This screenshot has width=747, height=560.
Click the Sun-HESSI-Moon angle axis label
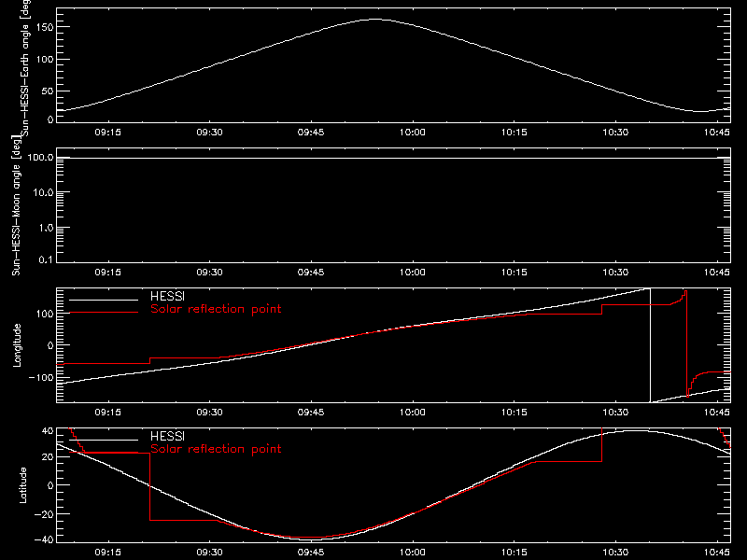16,205
